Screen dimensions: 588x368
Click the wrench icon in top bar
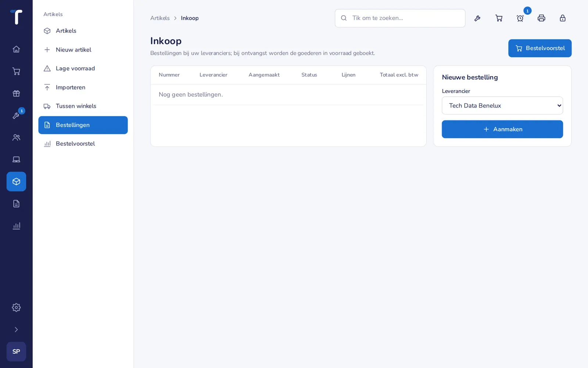[477, 18]
